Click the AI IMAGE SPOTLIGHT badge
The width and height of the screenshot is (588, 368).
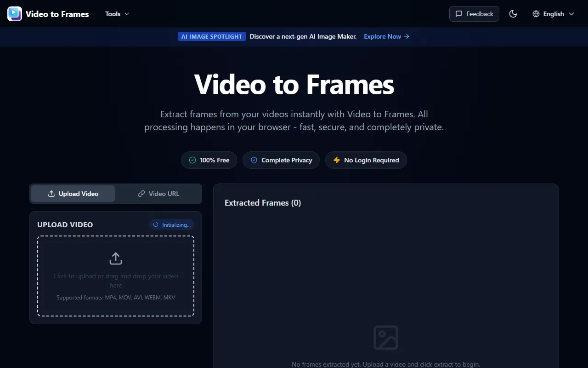pyautogui.click(x=212, y=36)
